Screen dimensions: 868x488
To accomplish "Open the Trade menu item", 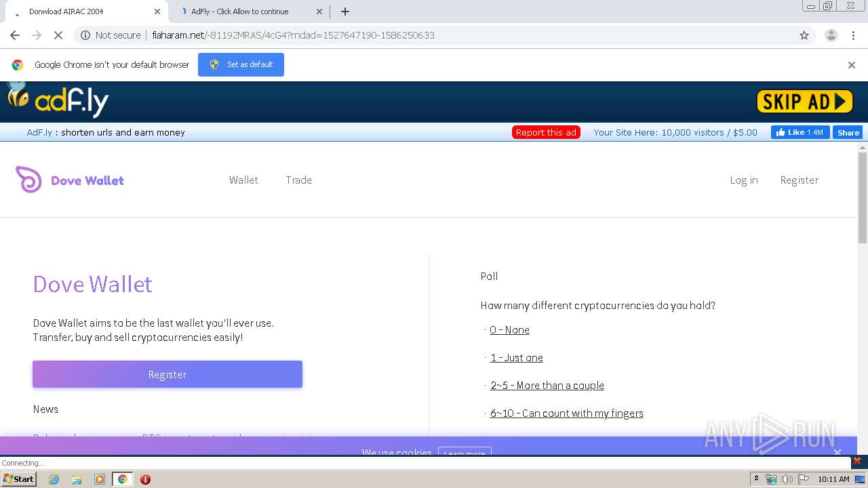I will (x=299, y=180).
